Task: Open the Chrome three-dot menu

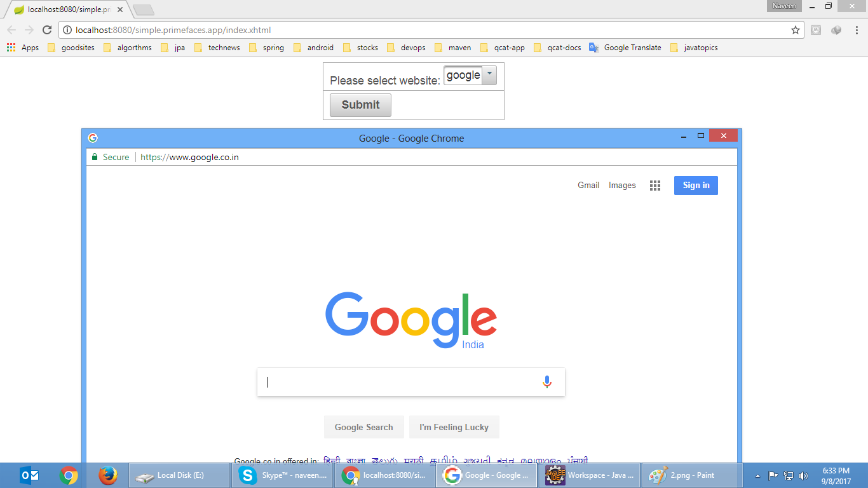Action: point(857,30)
